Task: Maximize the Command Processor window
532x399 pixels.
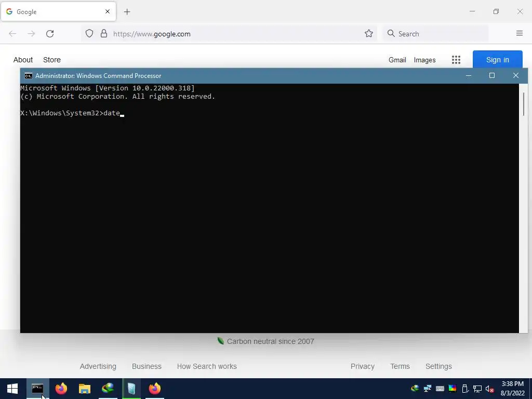Action: [x=492, y=76]
